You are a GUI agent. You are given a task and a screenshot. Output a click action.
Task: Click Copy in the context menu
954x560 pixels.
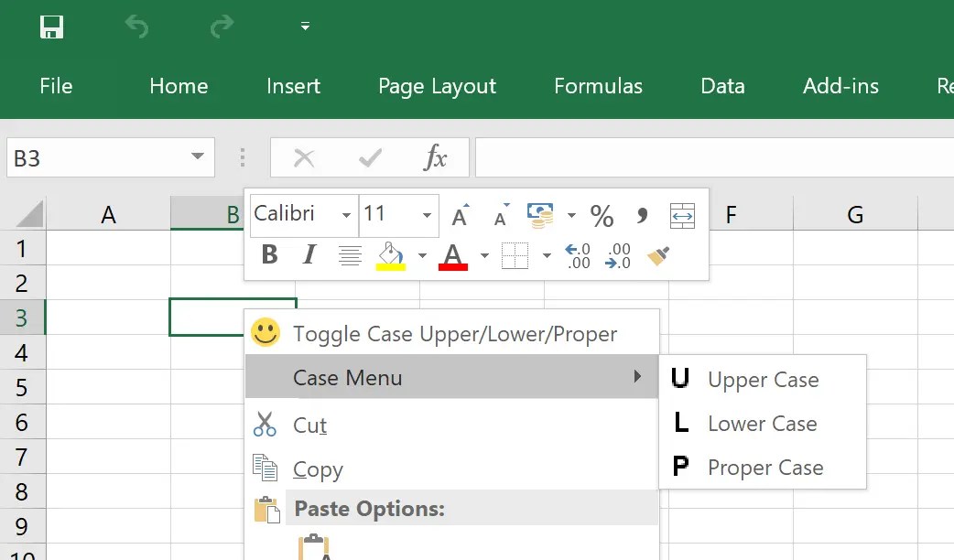[x=318, y=468]
